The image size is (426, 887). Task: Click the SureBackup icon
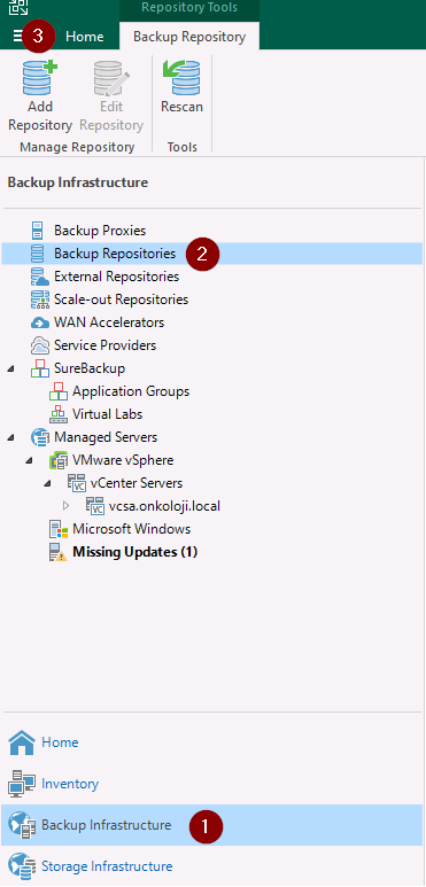pyautogui.click(x=39, y=369)
